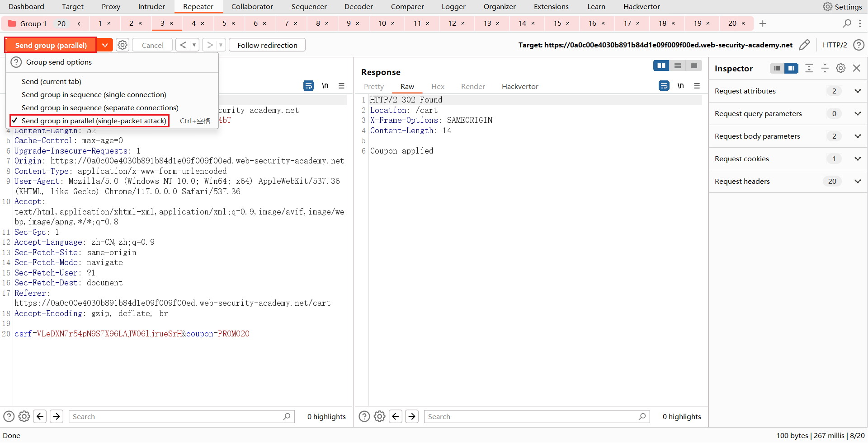The width and height of the screenshot is (868, 443).
Task: Add a new Repeater tab with plus icon
Action: (763, 23)
